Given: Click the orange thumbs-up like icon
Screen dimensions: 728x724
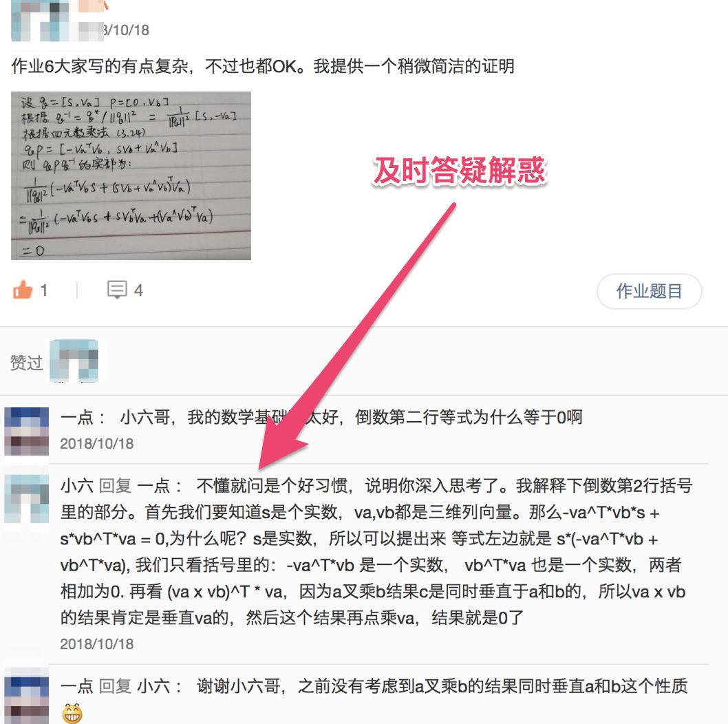Looking at the screenshot, I should (x=23, y=290).
